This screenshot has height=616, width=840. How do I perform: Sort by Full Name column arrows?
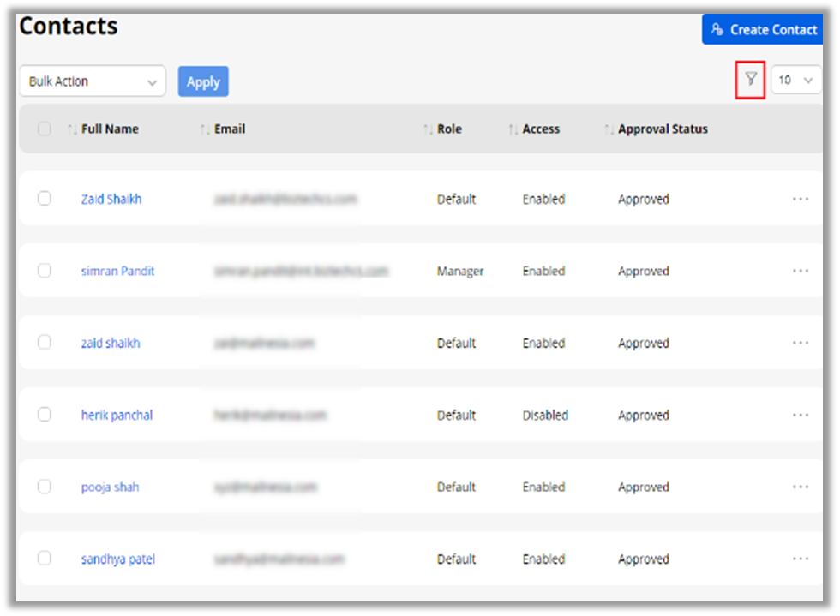tap(73, 129)
